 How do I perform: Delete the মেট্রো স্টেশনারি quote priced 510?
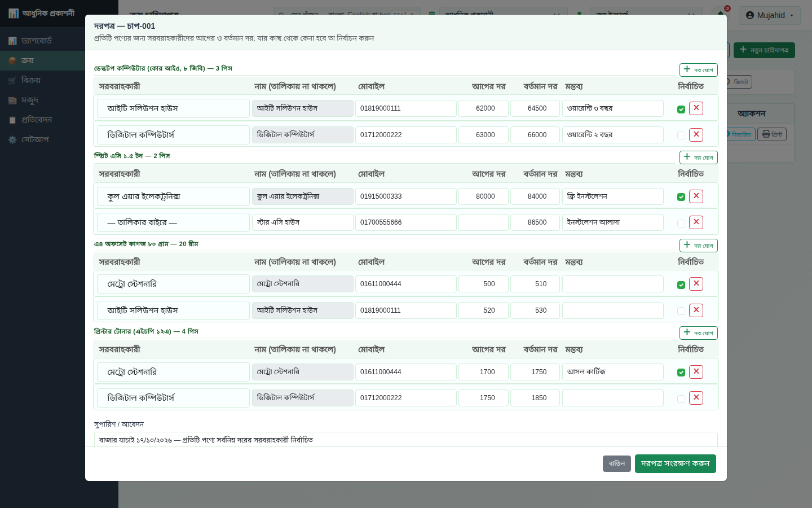pos(696,284)
